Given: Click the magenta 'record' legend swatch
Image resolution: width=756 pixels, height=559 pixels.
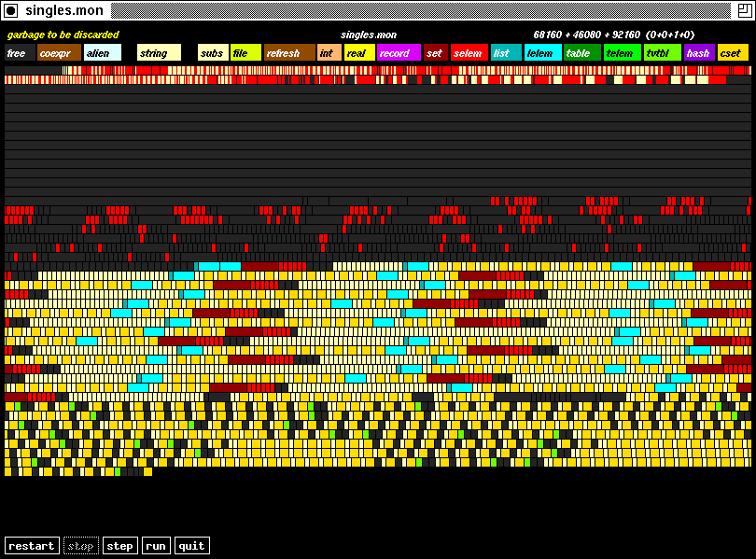Looking at the screenshot, I should click(398, 53).
